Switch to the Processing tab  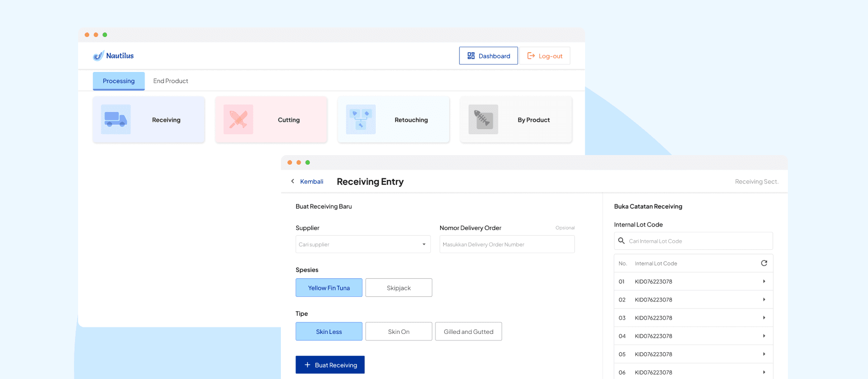click(x=119, y=81)
